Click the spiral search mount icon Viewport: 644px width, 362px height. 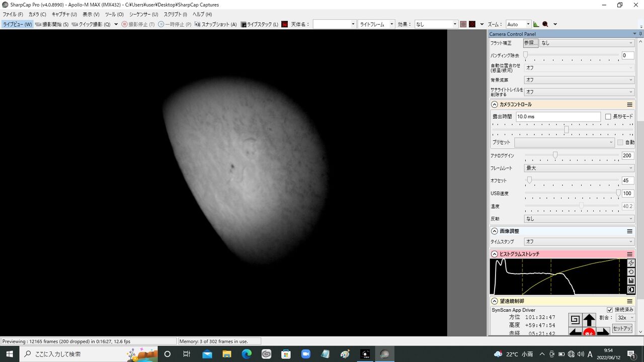(x=575, y=320)
